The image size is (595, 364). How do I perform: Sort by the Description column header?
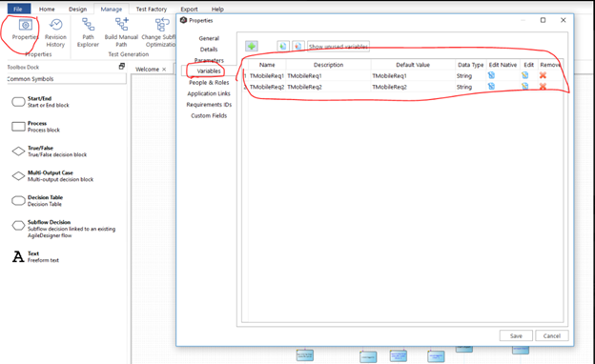(x=328, y=65)
